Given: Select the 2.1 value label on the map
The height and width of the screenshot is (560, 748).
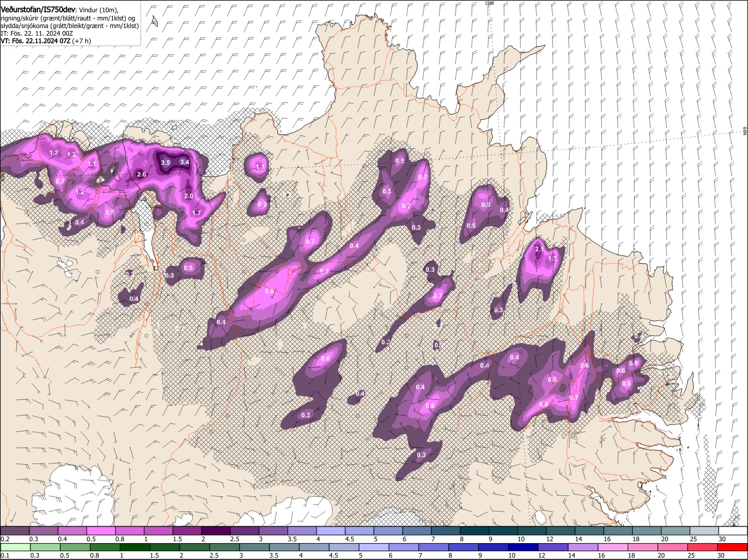Looking at the screenshot, I should tap(539, 249).
